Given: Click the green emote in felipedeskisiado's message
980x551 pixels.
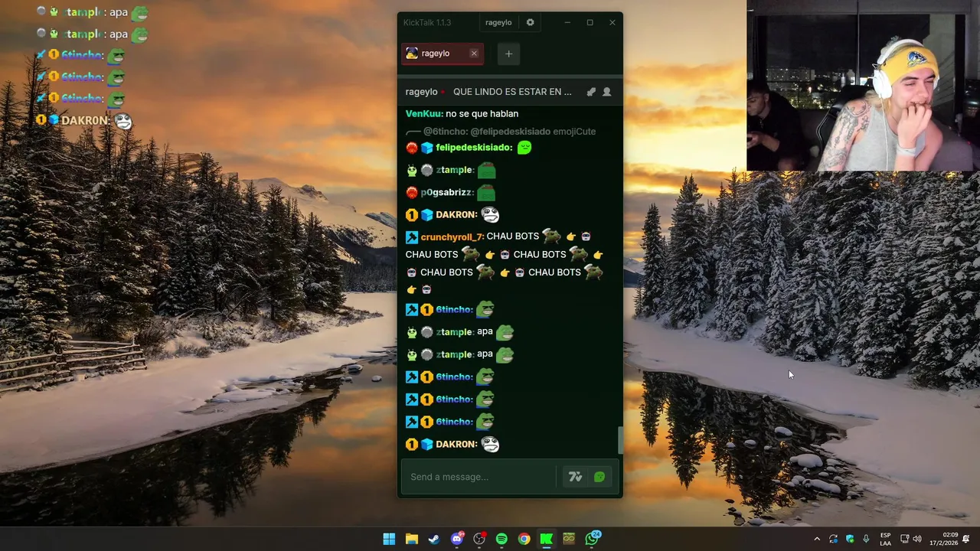Looking at the screenshot, I should tap(524, 148).
